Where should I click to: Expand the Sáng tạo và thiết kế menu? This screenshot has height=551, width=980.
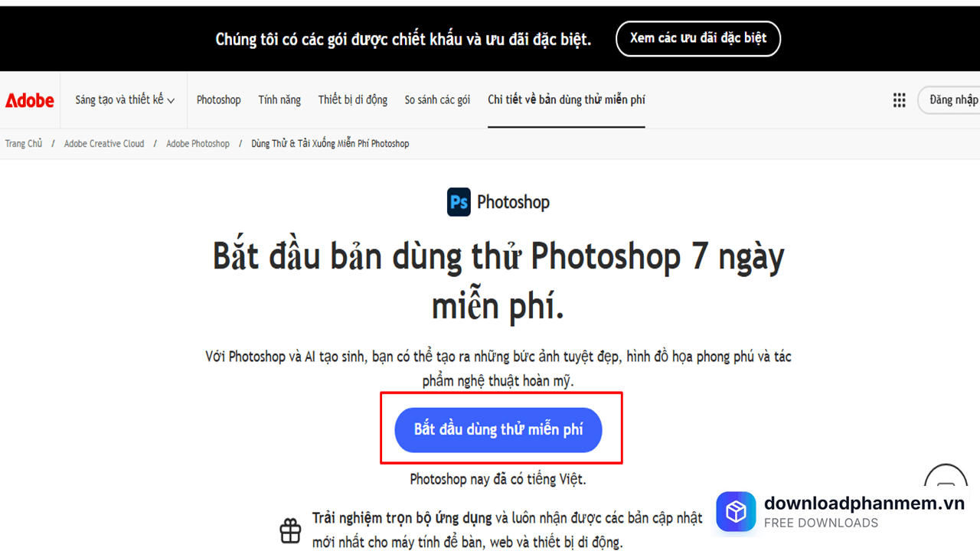tap(125, 100)
